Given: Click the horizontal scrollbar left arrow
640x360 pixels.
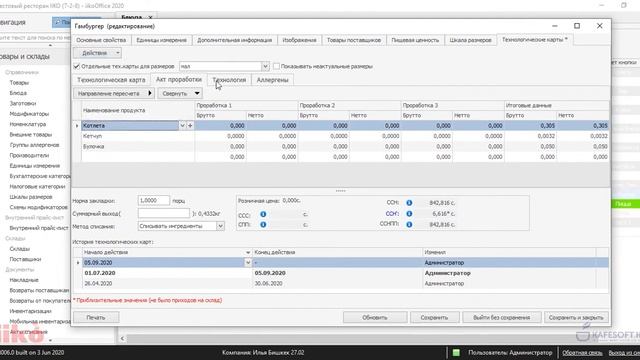Looking at the screenshot, I should click(122, 339).
